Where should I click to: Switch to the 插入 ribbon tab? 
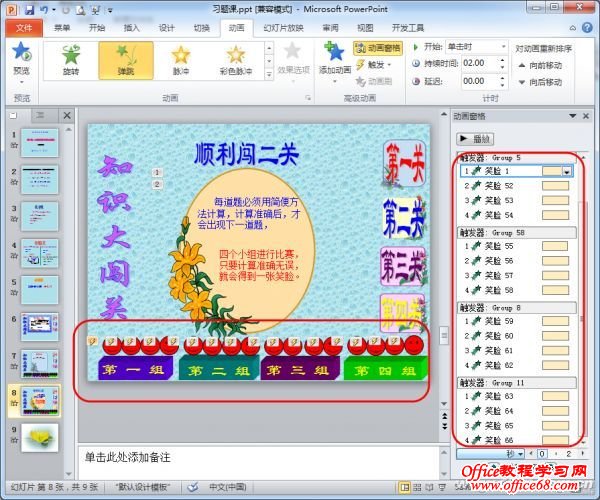tap(132, 28)
